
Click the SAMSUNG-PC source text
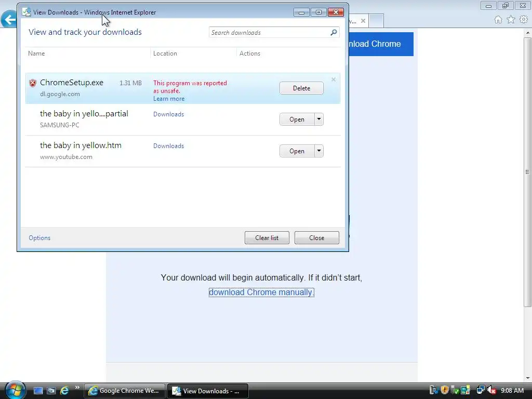tap(59, 125)
